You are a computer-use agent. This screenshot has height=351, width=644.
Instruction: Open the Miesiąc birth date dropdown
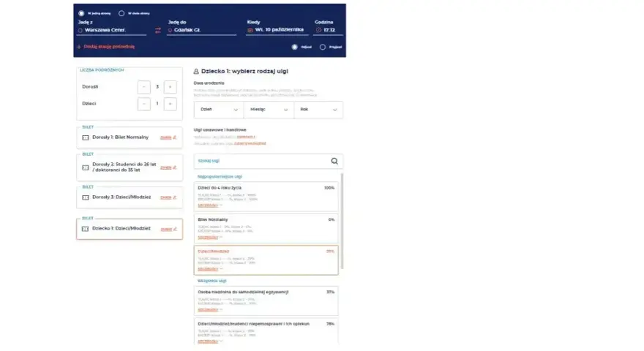point(269,110)
